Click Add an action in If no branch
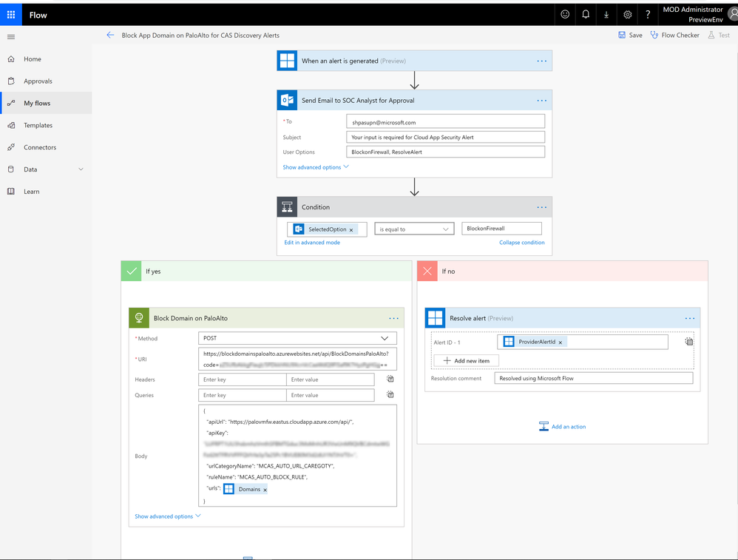738x560 pixels. [x=563, y=426]
